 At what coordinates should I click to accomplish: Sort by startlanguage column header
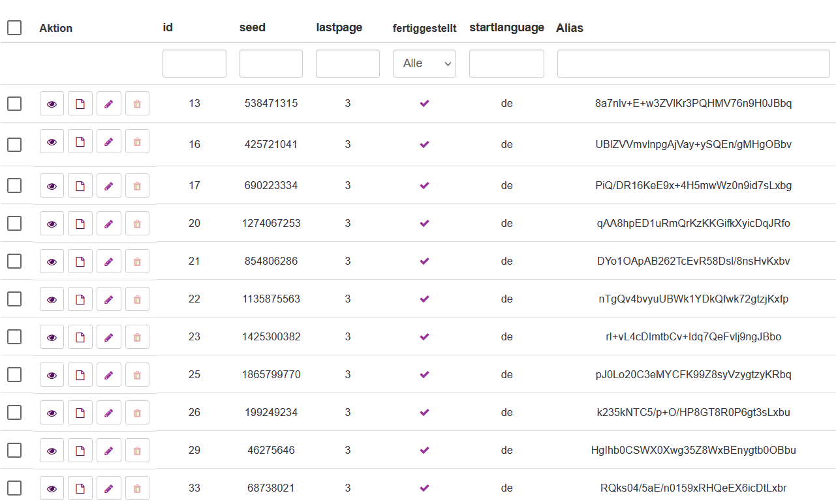[x=506, y=27]
